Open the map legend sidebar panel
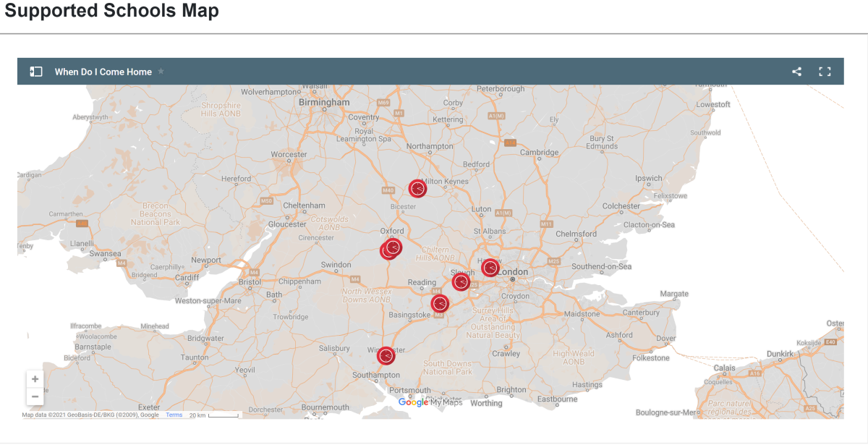The height and width of the screenshot is (445, 868). pos(35,72)
